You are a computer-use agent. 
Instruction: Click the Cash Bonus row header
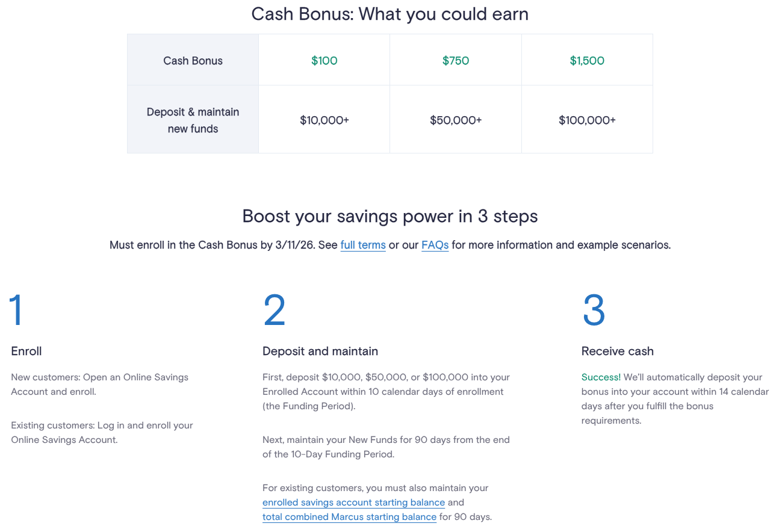pyautogui.click(x=193, y=60)
